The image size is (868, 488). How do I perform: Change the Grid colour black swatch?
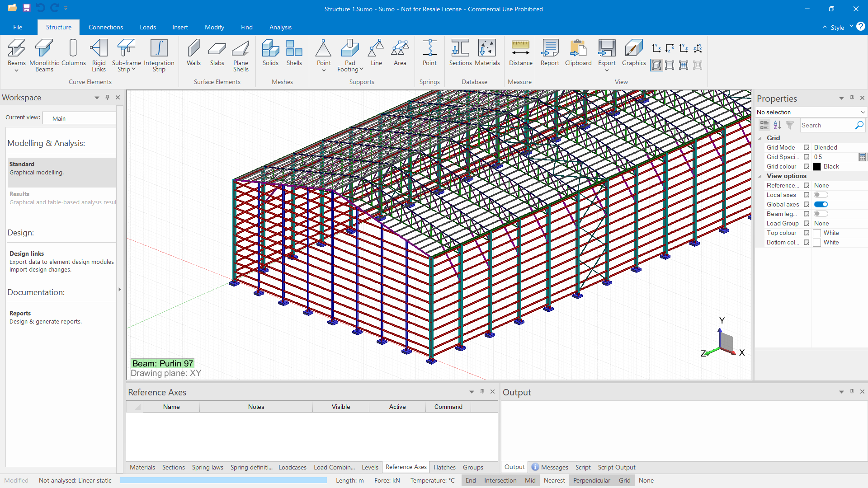pos(816,166)
